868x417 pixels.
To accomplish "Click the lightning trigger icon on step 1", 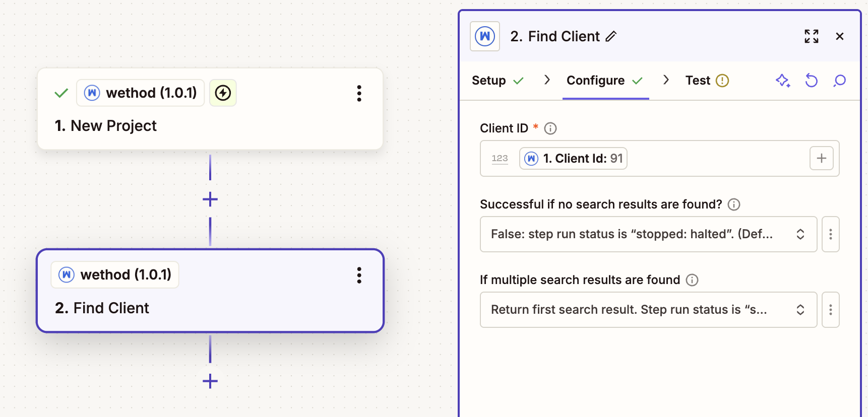I will pos(223,93).
